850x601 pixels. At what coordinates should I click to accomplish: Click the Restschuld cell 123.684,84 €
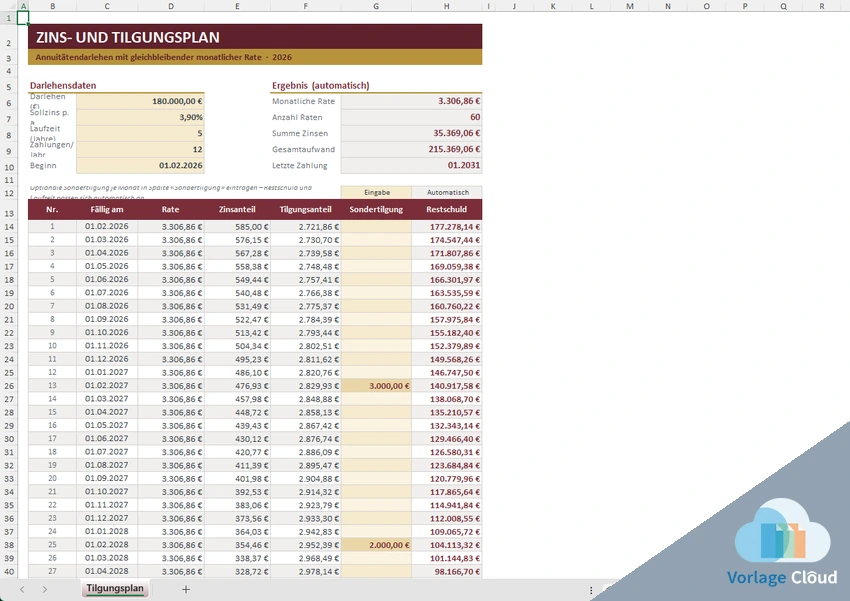(447, 466)
